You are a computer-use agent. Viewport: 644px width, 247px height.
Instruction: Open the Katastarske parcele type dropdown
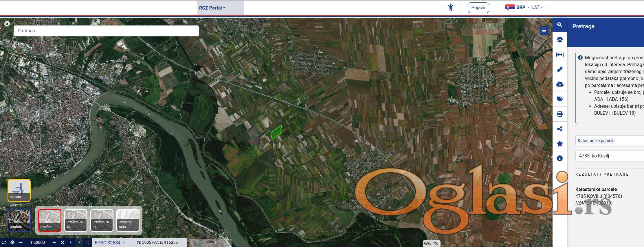click(x=609, y=141)
